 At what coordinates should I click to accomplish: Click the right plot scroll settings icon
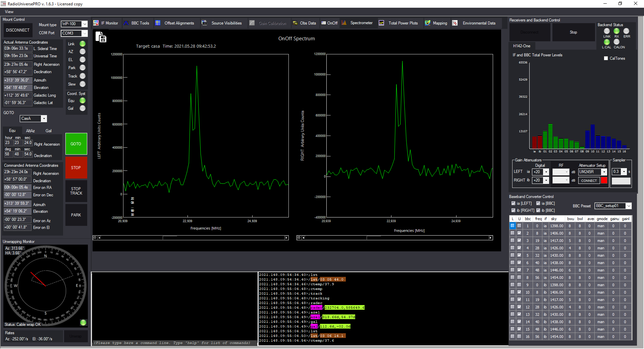[x=299, y=238]
